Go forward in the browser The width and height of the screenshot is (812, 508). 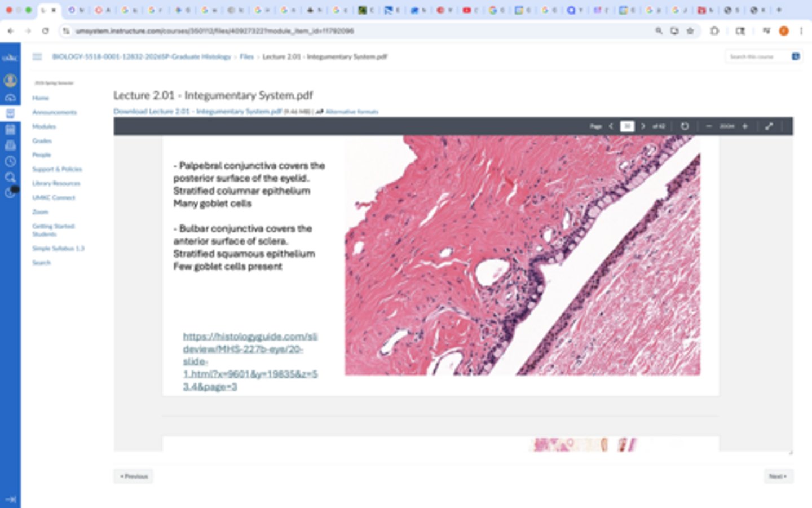[28, 31]
